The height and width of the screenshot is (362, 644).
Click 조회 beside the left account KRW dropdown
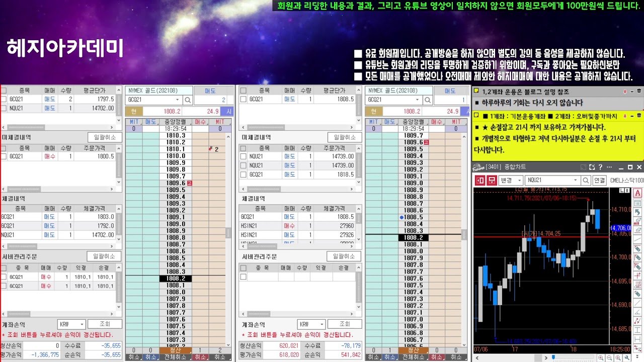pos(105,324)
